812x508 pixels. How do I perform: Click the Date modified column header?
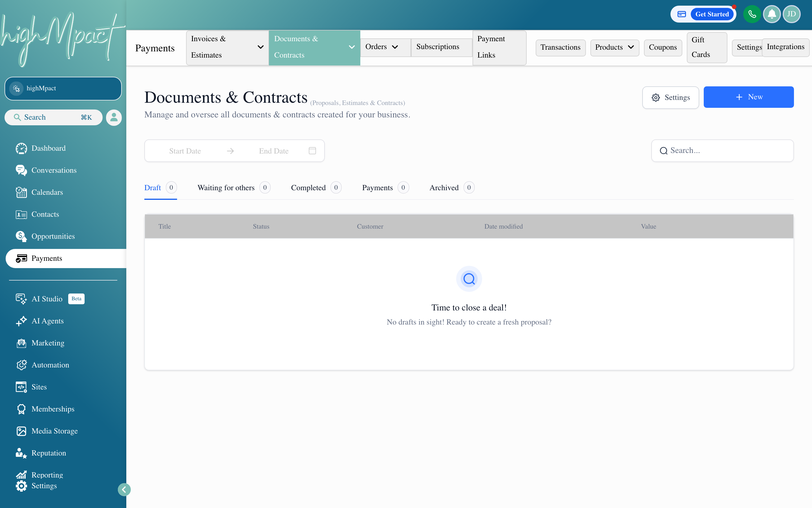pos(503,226)
